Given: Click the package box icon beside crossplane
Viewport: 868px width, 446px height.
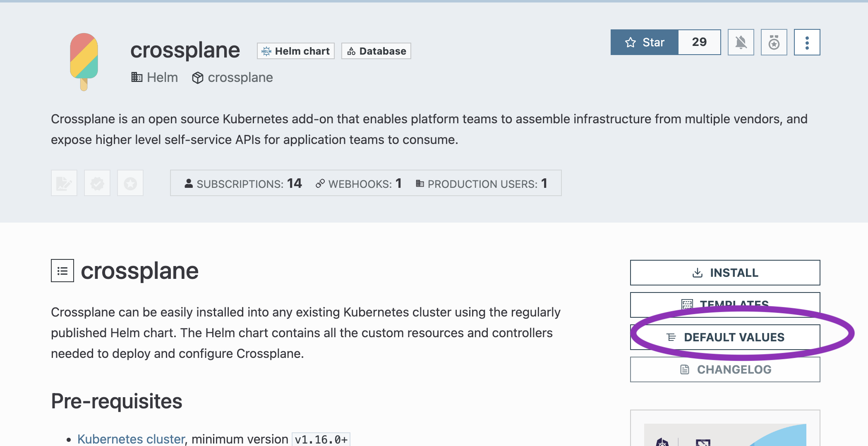Looking at the screenshot, I should point(198,77).
